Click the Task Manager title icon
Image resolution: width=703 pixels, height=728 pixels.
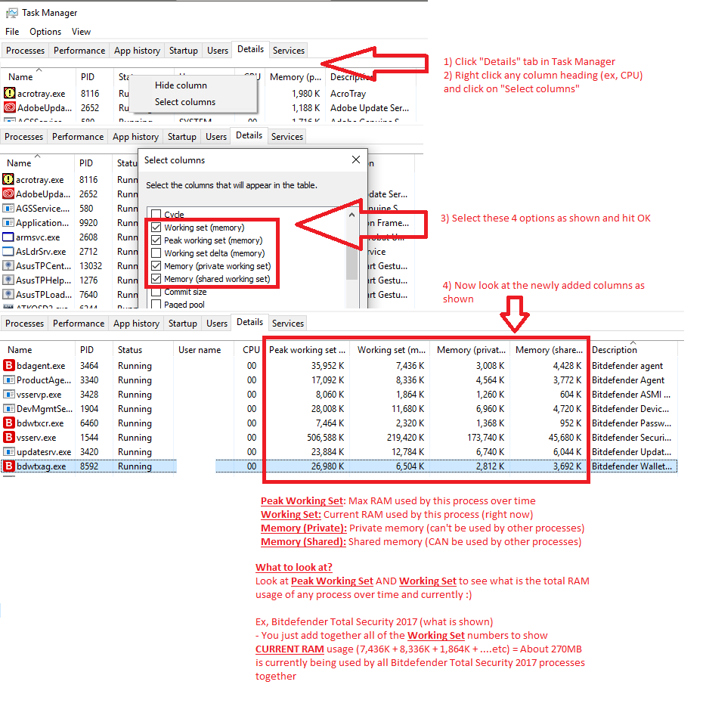[12, 13]
